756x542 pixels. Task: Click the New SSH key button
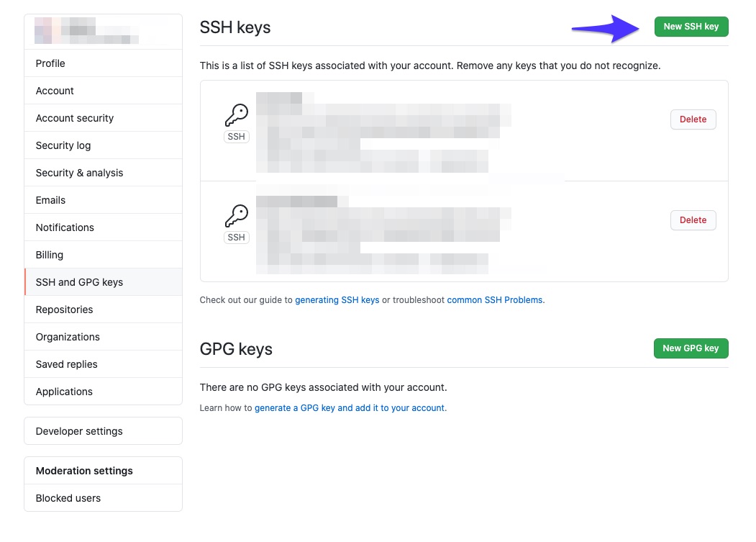(691, 26)
